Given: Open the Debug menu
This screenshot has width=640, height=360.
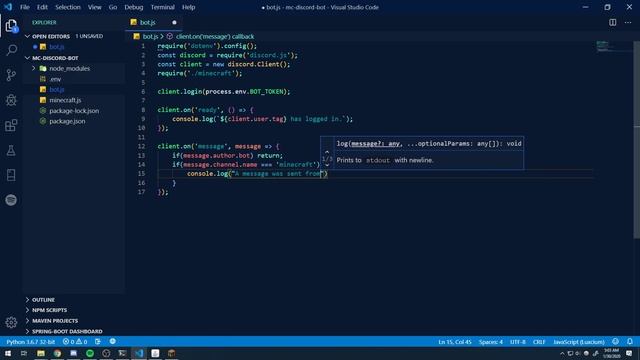Looking at the screenshot, I should point(133,7).
